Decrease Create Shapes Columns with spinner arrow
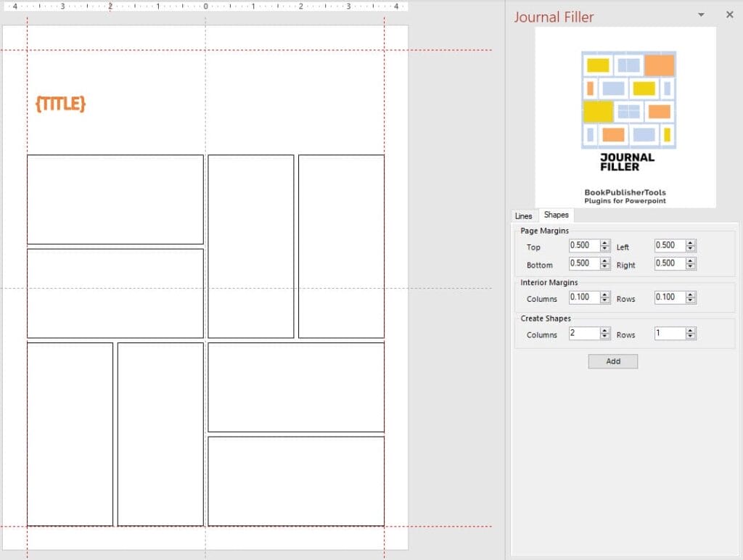This screenshot has width=743, height=560. click(605, 337)
